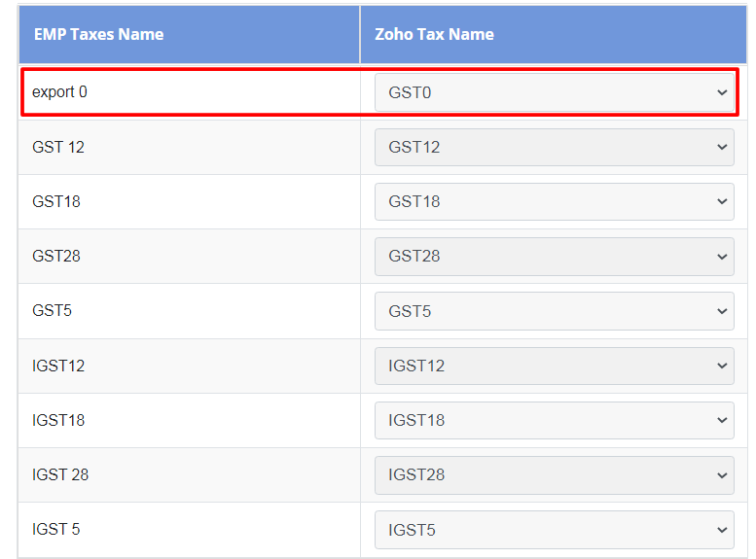This screenshot has width=756, height=559.
Task: Click the GST18 EMP tax name
Action: (55, 201)
